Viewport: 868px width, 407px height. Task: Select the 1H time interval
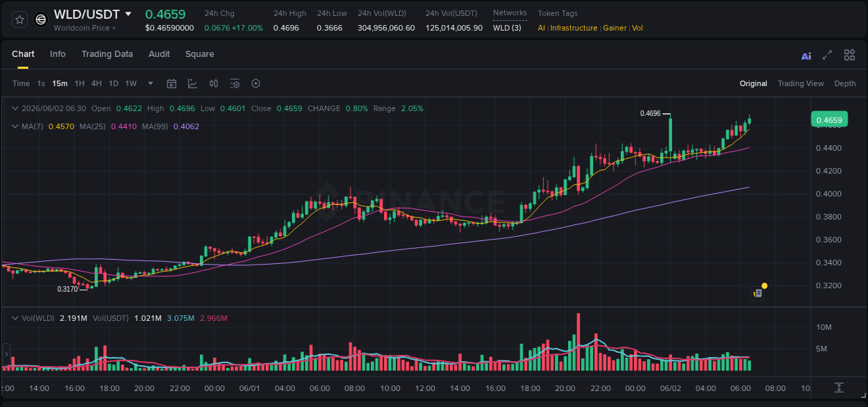coord(79,83)
